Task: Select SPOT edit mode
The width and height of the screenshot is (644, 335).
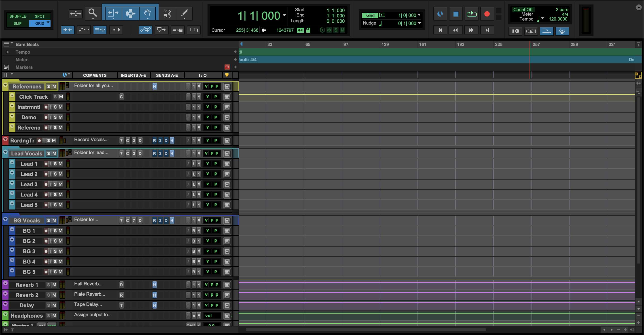Action: coord(40,16)
